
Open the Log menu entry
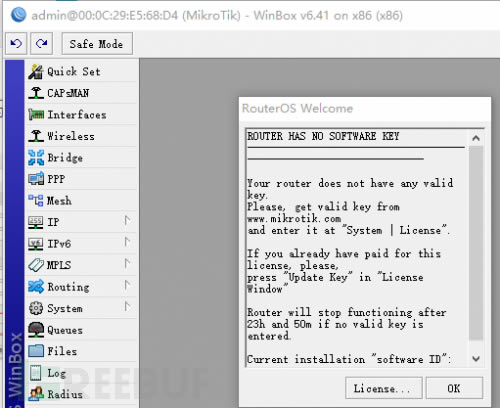click(x=82, y=373)
